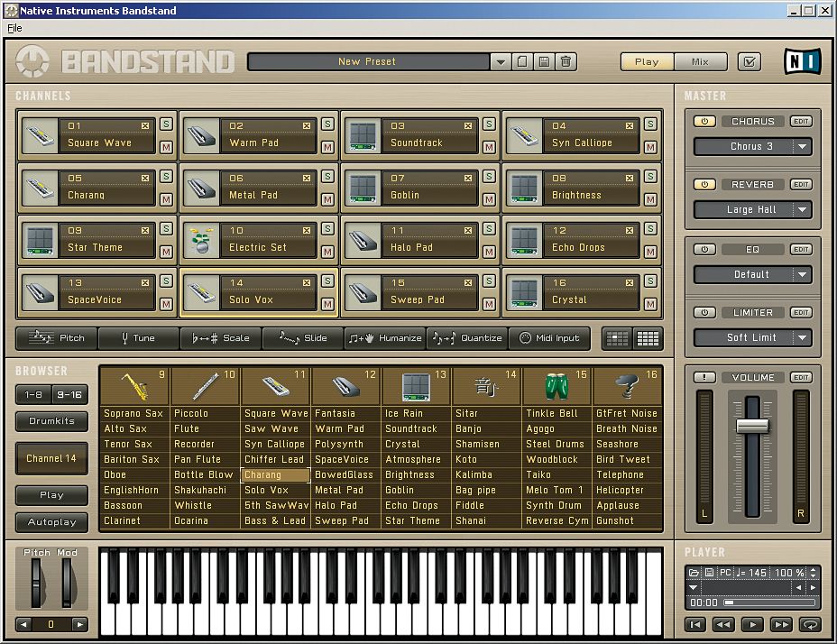Open the Midi Input settings
Image resolution: width=837 pixels, height=644 pixels.
549,338
